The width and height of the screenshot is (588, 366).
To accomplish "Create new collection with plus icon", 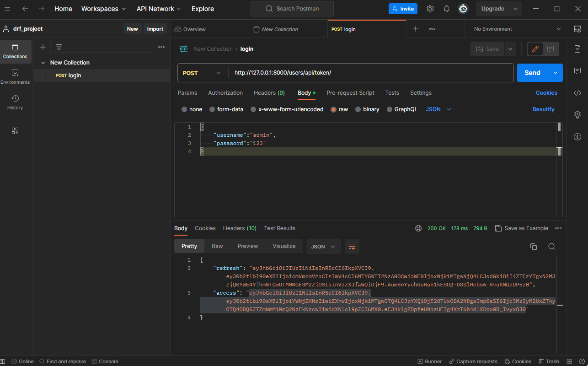I will (x=43, y=47).
